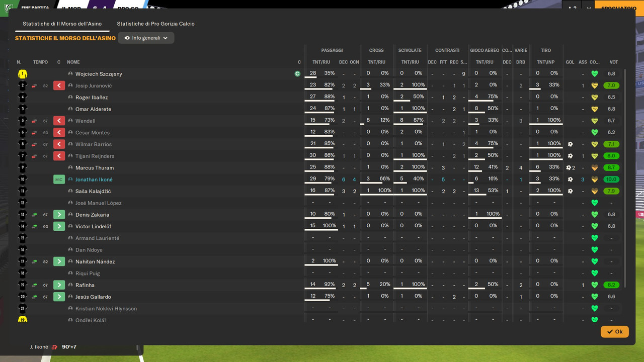This screenshot has height=362, width=644.
Task: Click green substitution-on icon for Nahitan Nández
Action: click(x=59, y=261)
